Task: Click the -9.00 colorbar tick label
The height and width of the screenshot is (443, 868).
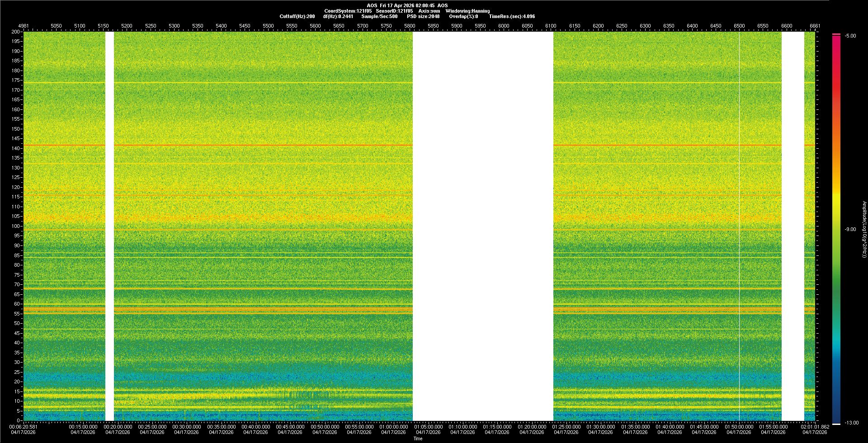Action: click(x=850, y=229)
